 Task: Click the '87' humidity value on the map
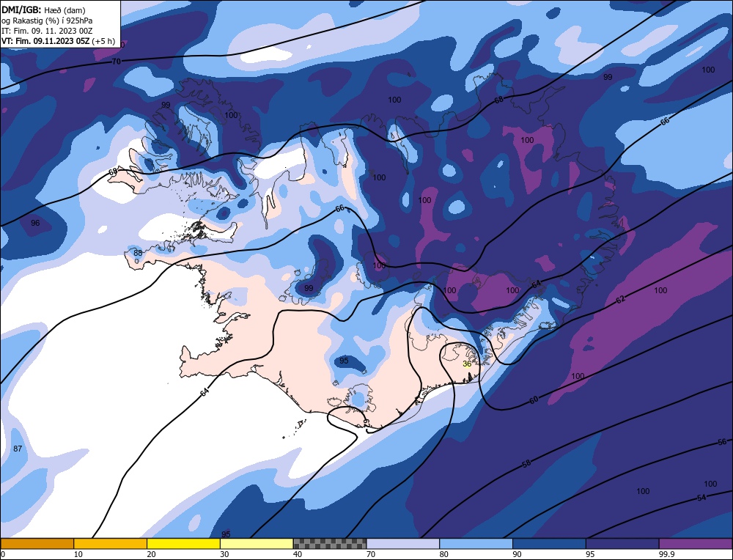point(18,449)
